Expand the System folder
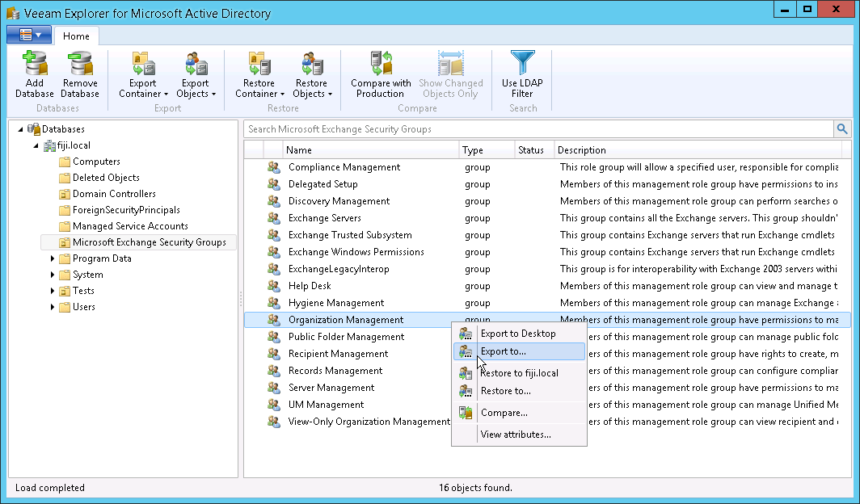Image resolution: width=860 pixels, height=504 pixels. pyautogui.click(x=53, y=275)
